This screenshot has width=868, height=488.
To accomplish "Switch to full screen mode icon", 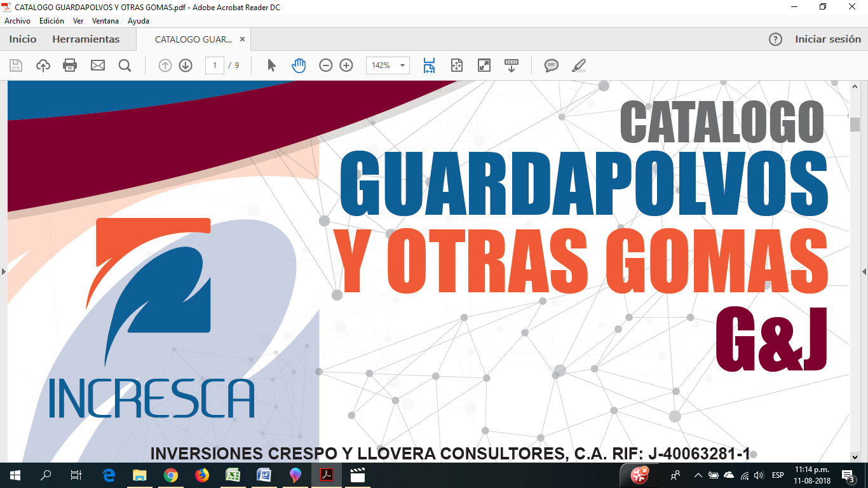I will tap(484, 65).
